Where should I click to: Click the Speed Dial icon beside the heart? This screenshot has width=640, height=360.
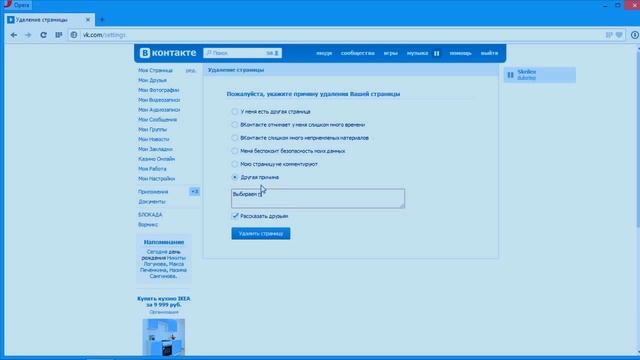tap(609, 35)
